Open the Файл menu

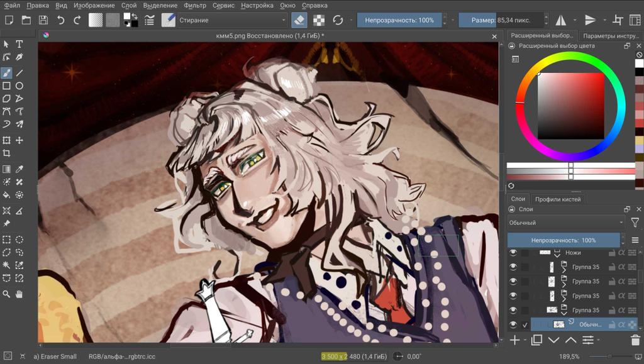pos(12,5)
